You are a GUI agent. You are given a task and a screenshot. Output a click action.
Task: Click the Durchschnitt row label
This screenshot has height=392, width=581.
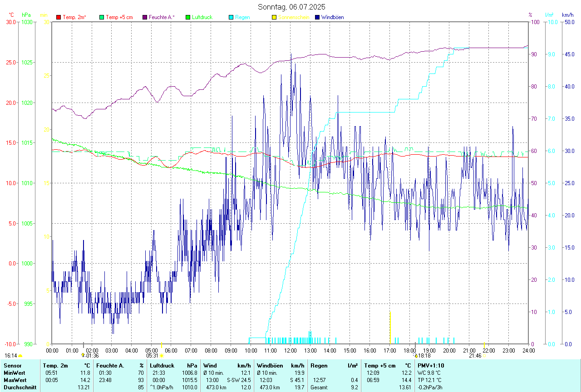[x=20, y=387]
